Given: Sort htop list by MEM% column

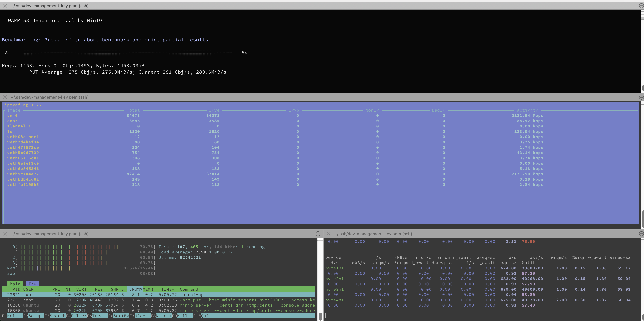Looking at the screenshot, I should pos(148,289).
